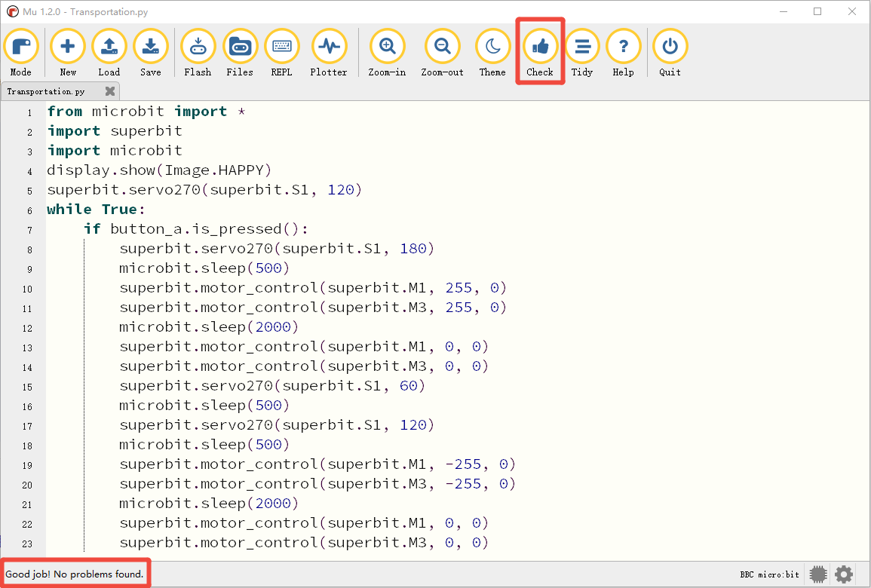Image resolution: width=871 pixels, height=588 pixels.
Task: Quit the Mu editor
Action: (x=670, y=53)
